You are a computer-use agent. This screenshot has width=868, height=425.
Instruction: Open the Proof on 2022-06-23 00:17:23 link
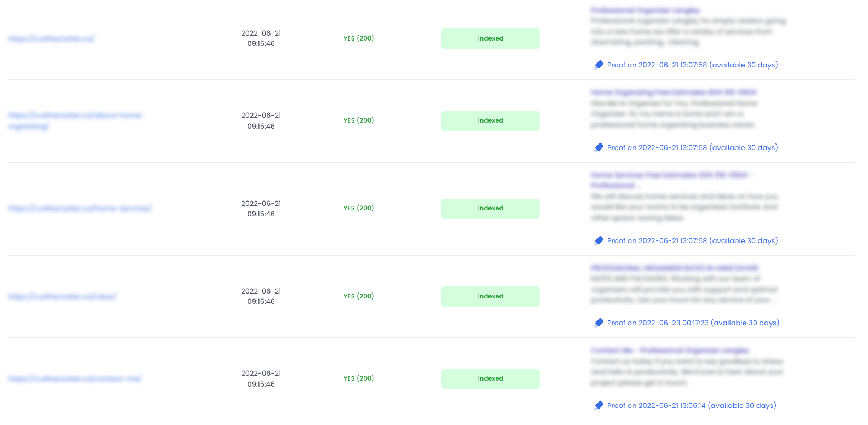(x=693, y=323)
